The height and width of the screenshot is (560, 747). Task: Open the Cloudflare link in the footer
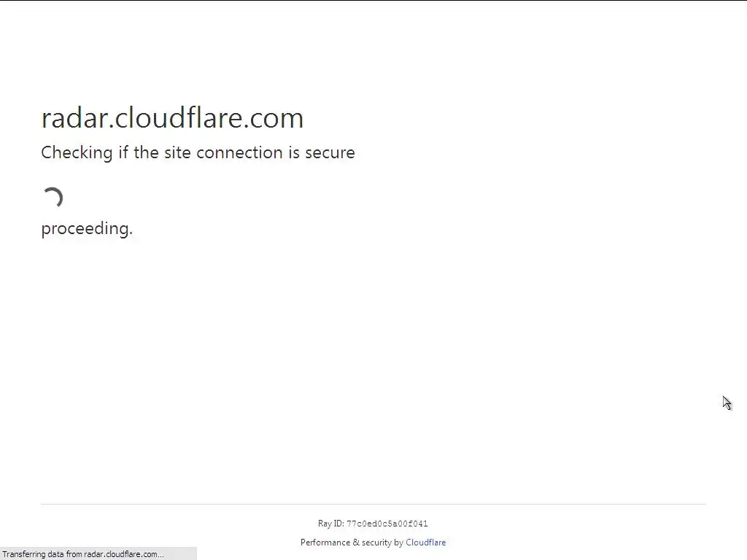pos(425,542)
